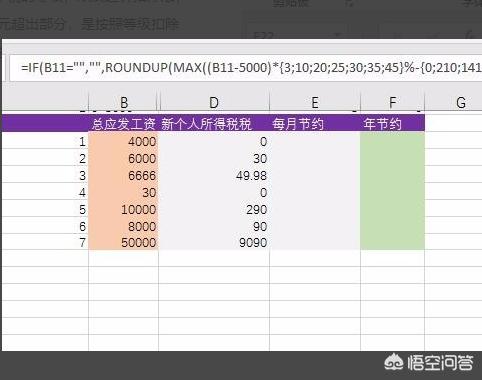Screen dimensions: 482x380
Task: Select the green 年节约 cell for the 50000 row
Action: (x=392, y=242)
